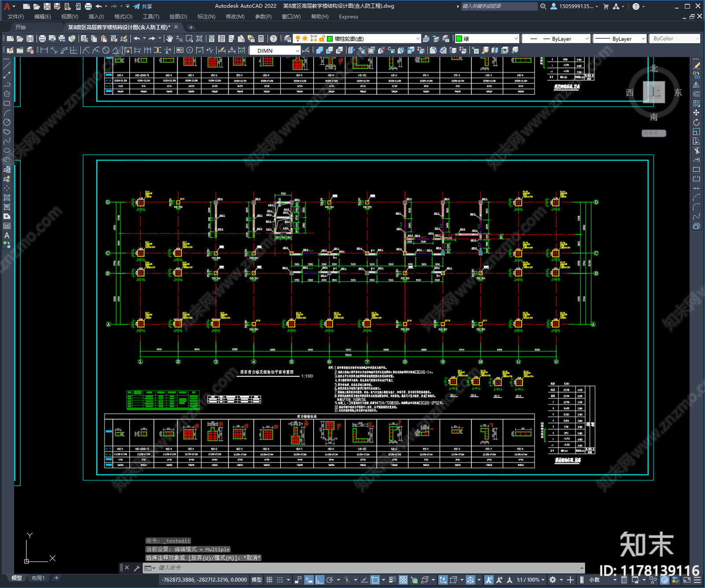Image resolution: width=705 pixels, height=588 pixels.
Task: Open the 标注(N) menu
Action: pos(206,17)
